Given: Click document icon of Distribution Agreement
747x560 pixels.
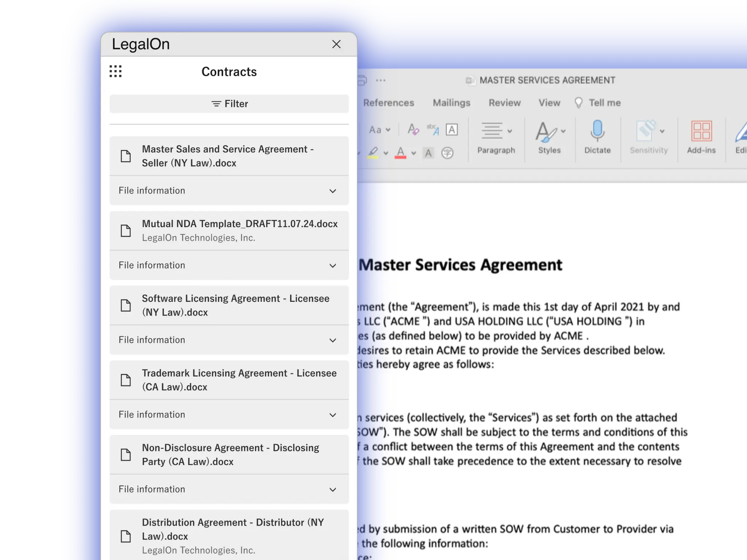Looking at the screenshot, I should click(x=126, y=536).
